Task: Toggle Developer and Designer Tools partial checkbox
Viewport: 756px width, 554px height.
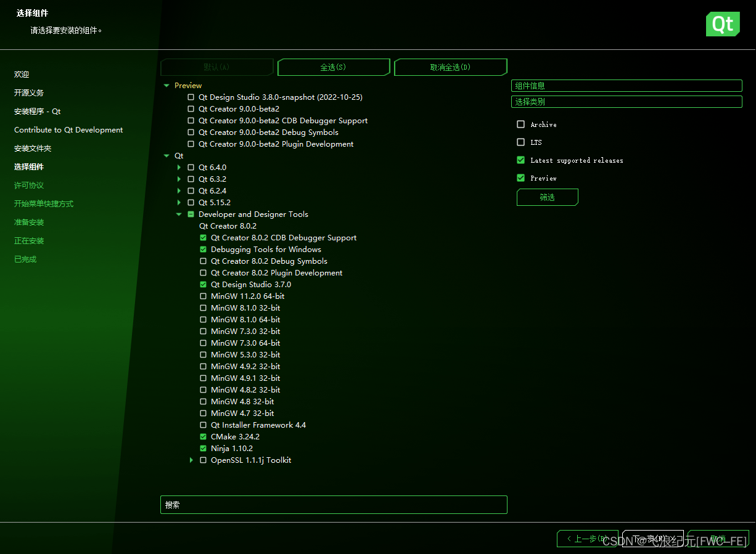Action: (x=191, y=214)
